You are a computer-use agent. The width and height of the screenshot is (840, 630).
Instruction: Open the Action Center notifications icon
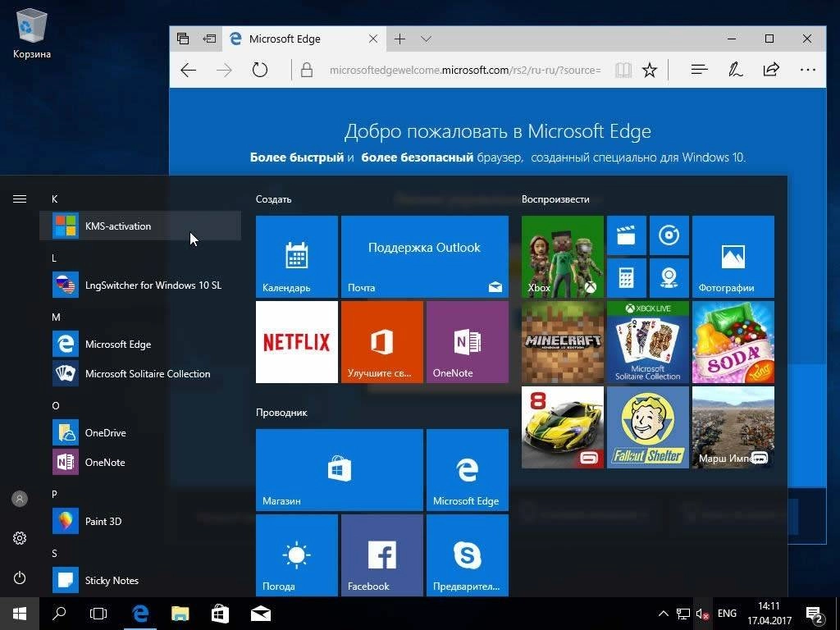[814, 614]
